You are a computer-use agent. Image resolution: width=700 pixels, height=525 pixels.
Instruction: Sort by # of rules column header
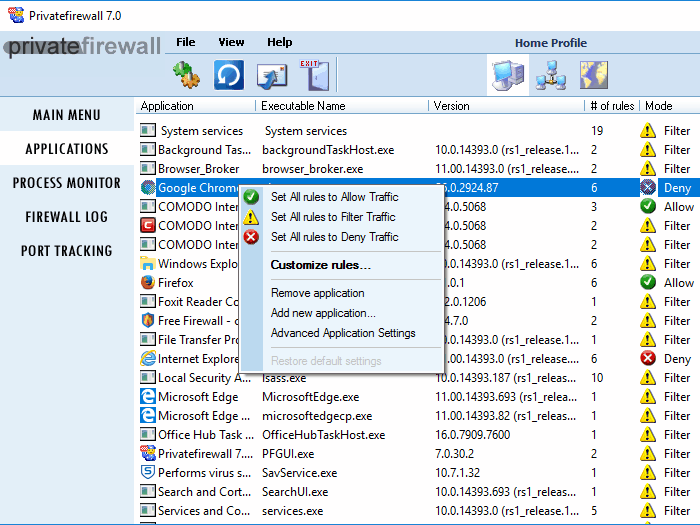612,106
